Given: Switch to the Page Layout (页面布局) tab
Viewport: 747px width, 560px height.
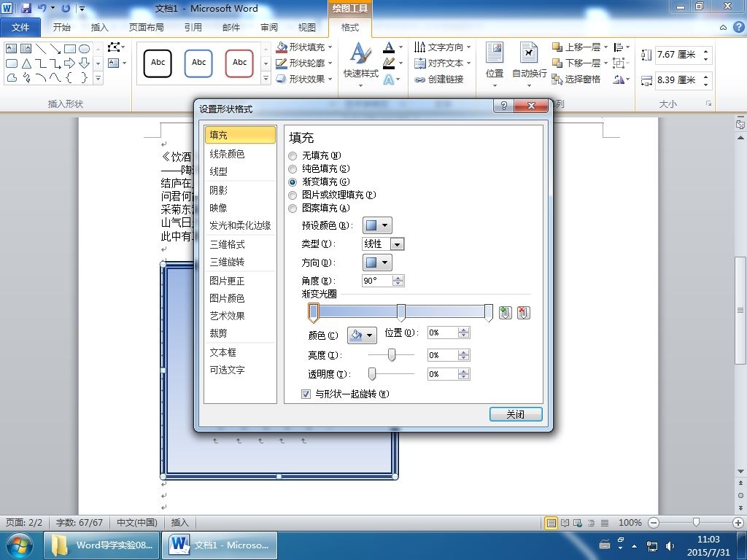Looking at the screenshot, I should point(146,27).
